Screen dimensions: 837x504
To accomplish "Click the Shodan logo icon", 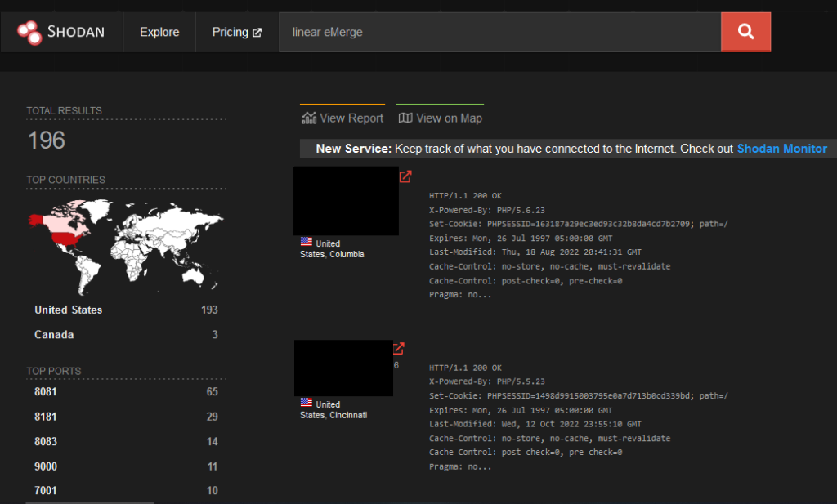I will pyautogui.click(x=29, y=32).
